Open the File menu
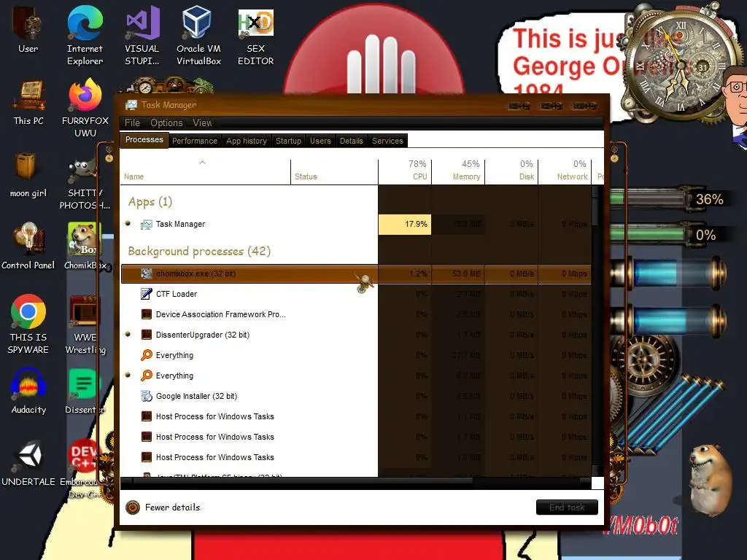Screen dimensions: 747x560 (132, 122)
